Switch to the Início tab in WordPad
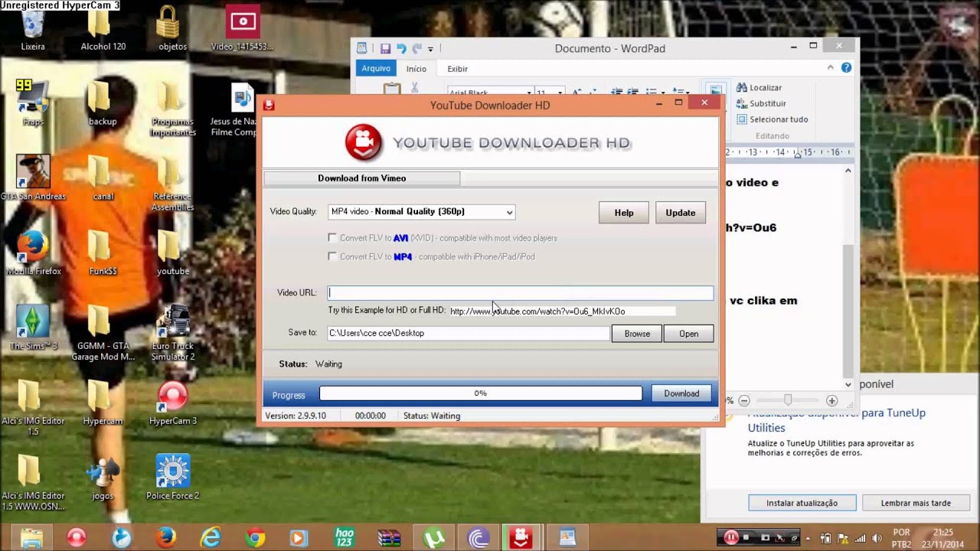 coord(416,69)
